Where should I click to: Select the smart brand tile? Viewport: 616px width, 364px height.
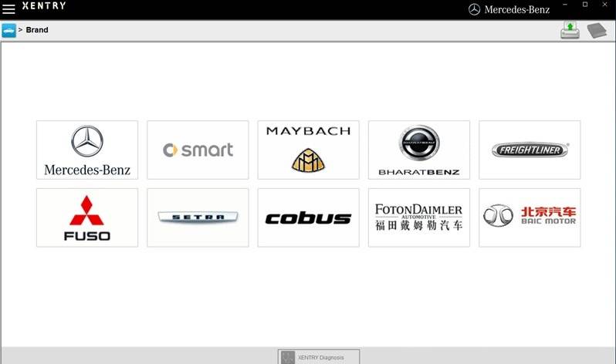tap(198, 150)
